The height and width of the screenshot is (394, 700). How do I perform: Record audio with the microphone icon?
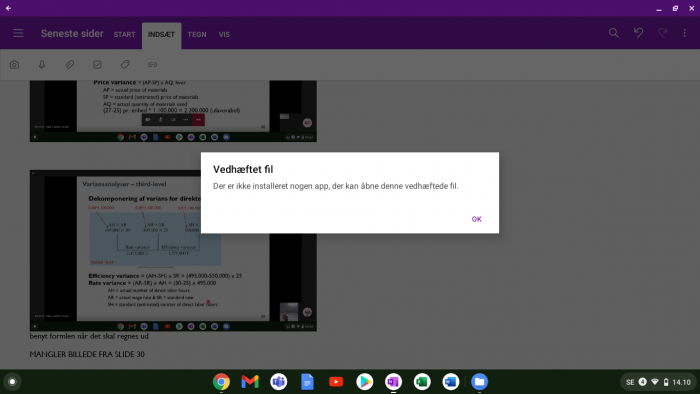click(x=42, y=65)
